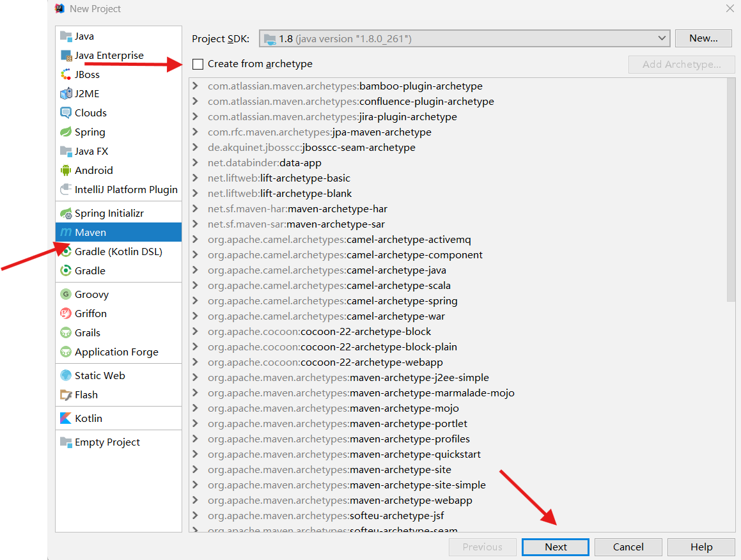Click the JBoss icon in sidebar
Screen dimensions: 741x560
tap(66, 75)
